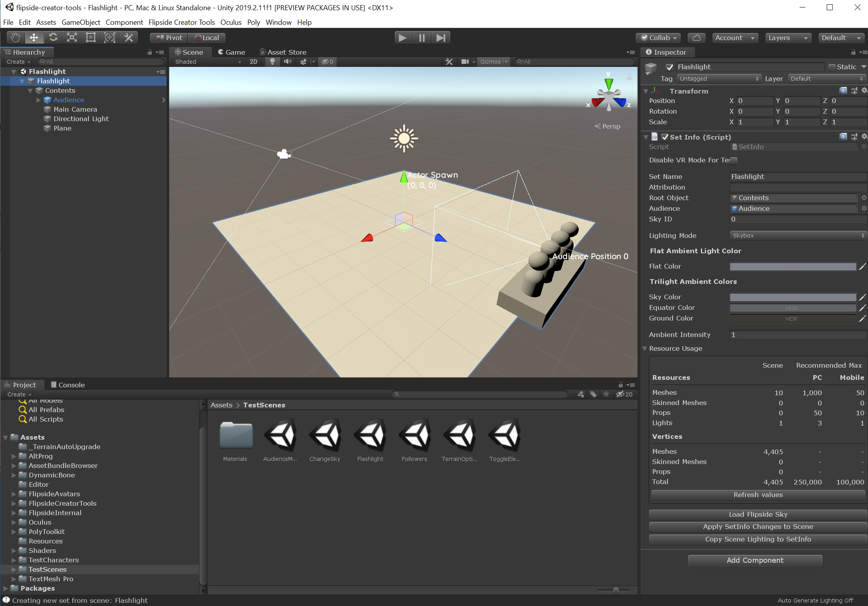Open the Lighting Mode Skybox dropdown
Viewport: 868px width, 606px height.
(x=798, y=236)
